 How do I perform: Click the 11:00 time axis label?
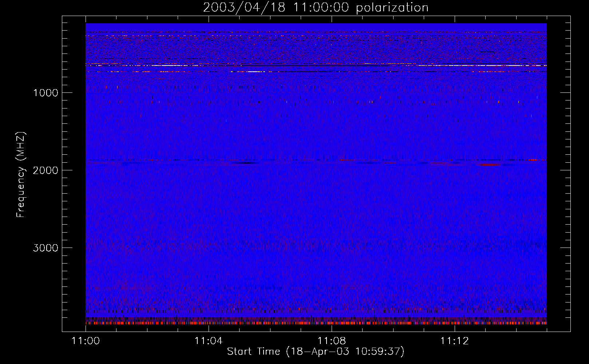[x=86, y=341]
